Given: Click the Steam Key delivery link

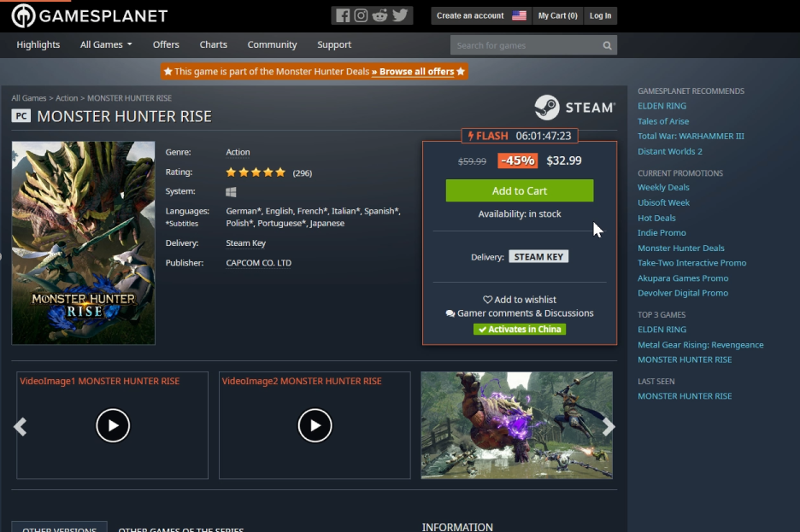Looking at the screenshot, I should [246, 243].
